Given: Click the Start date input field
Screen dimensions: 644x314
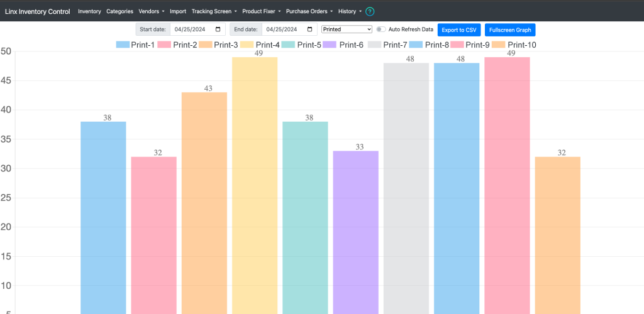Looking at the screenshot, I should [x=198, y=30].
